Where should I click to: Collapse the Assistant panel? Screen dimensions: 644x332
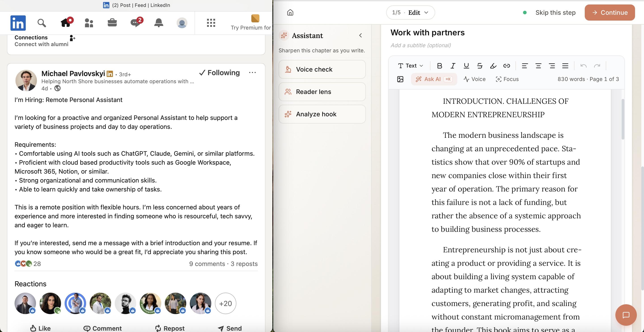click(360, 35)
